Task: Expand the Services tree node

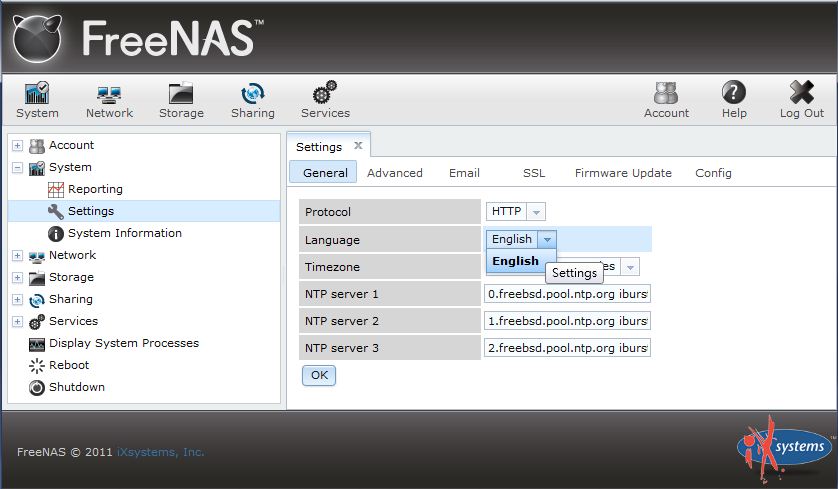Action: [x=18, y=321]
